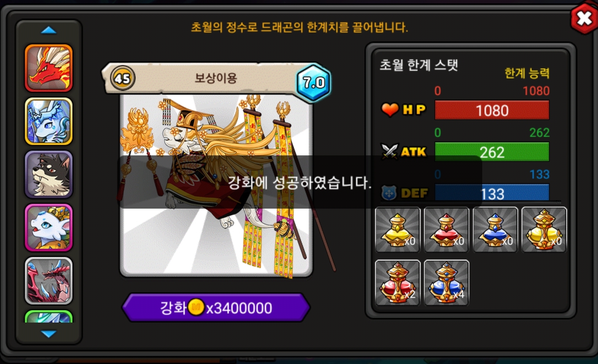Click the purple 강화 x3400000 button
Image resolution: width=598 pixels, height=364 pixels.
(x=216, y=308)
